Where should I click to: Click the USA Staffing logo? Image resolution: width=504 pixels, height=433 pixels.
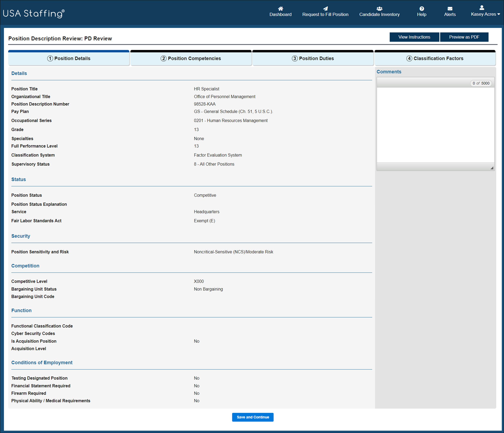coord(34,13)
